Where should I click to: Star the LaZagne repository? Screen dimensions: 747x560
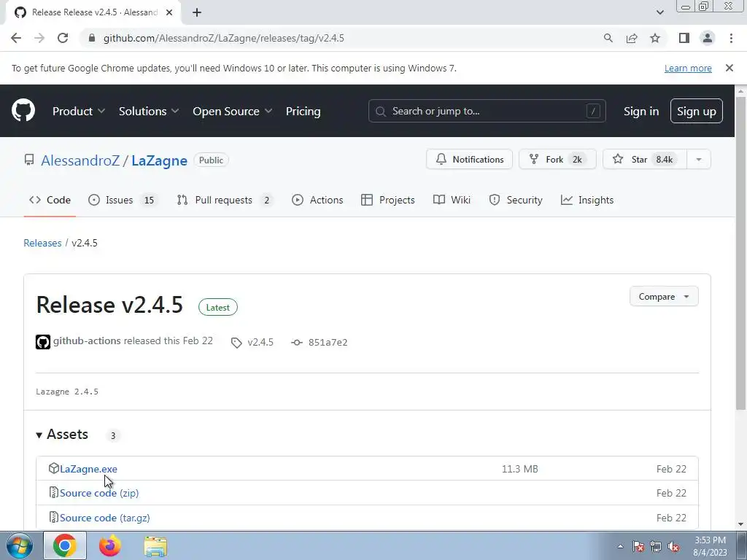(645, 160)
